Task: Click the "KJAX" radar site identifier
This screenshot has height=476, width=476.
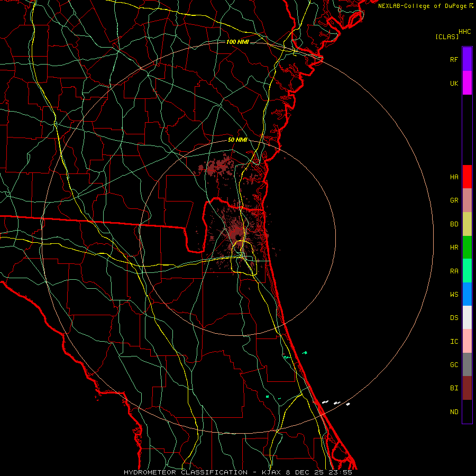Action: pos(272,472)
